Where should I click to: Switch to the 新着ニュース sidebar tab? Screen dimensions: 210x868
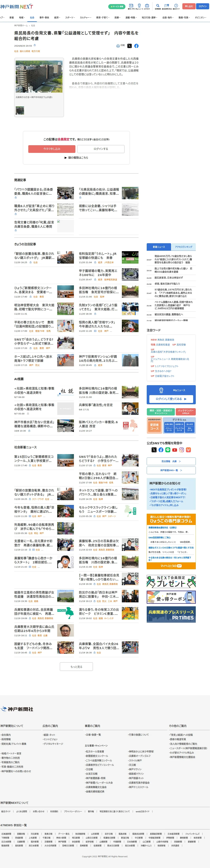coord(159,247)
